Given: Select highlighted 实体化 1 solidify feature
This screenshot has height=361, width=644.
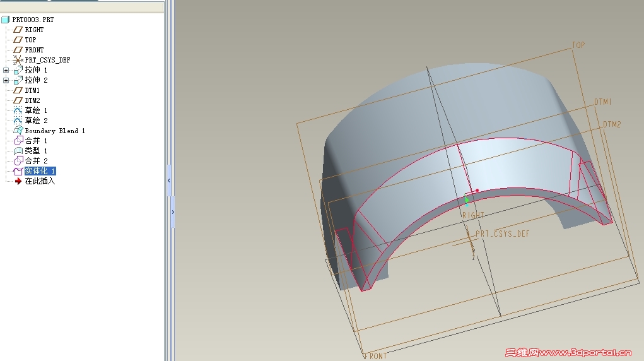Looking at the screenshot, I should pos(40,171).
